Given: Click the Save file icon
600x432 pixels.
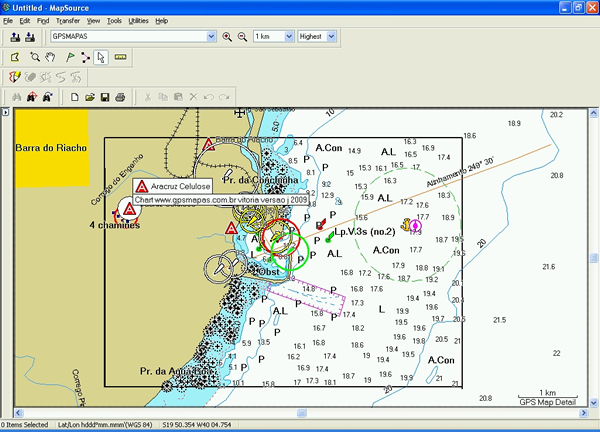Looking at the screenshot, I should coord(105,97).
